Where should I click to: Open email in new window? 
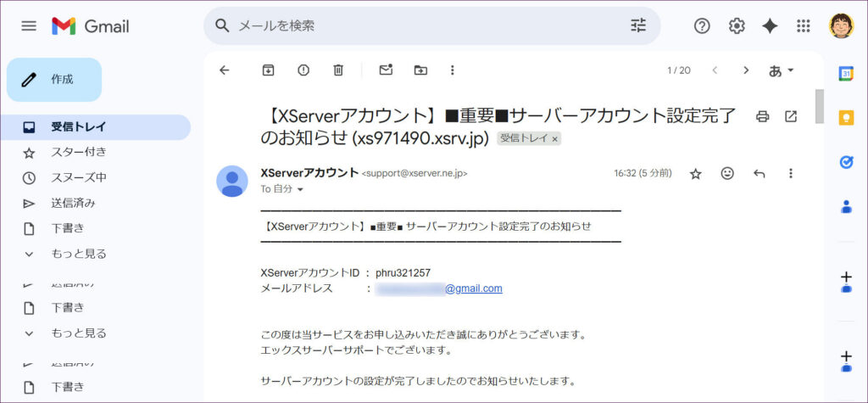point(791,116)
